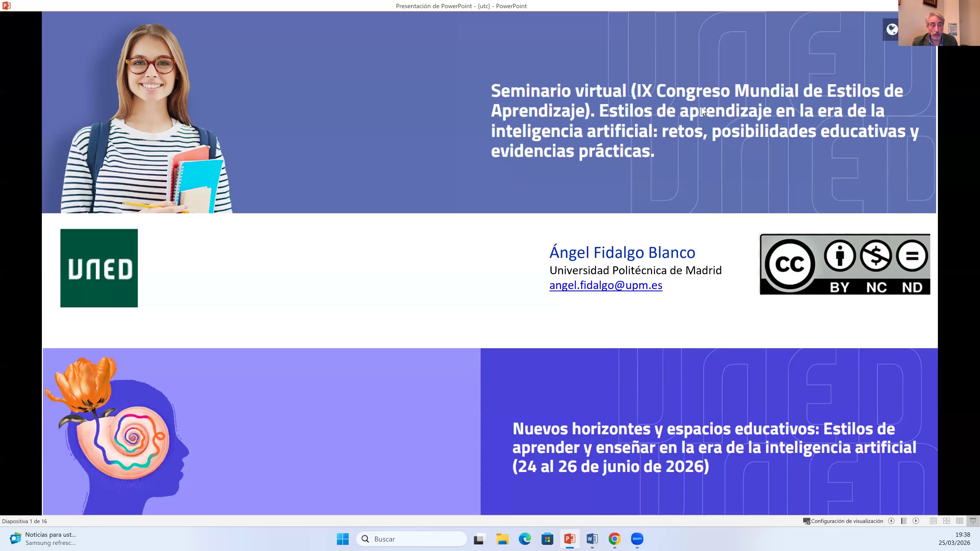Click the Buscar taskbar search field
The image size is (980, 551).
411,539
